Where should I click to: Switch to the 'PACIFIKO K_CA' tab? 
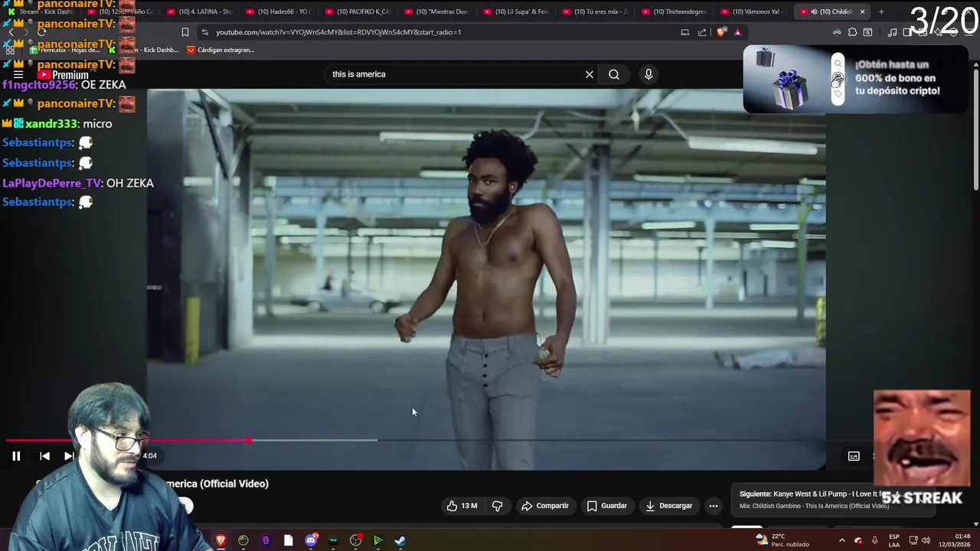click(358, 11)
